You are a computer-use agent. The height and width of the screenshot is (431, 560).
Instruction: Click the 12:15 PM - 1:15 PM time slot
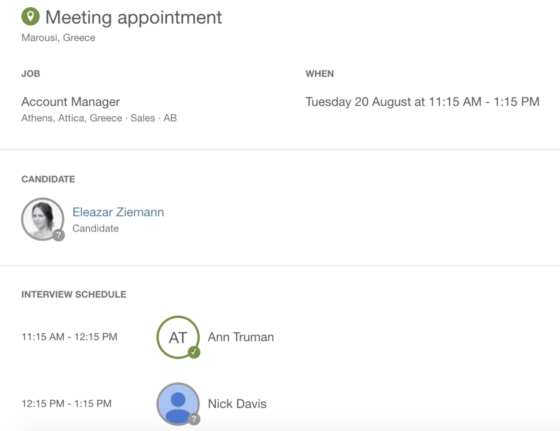[66, 404]
